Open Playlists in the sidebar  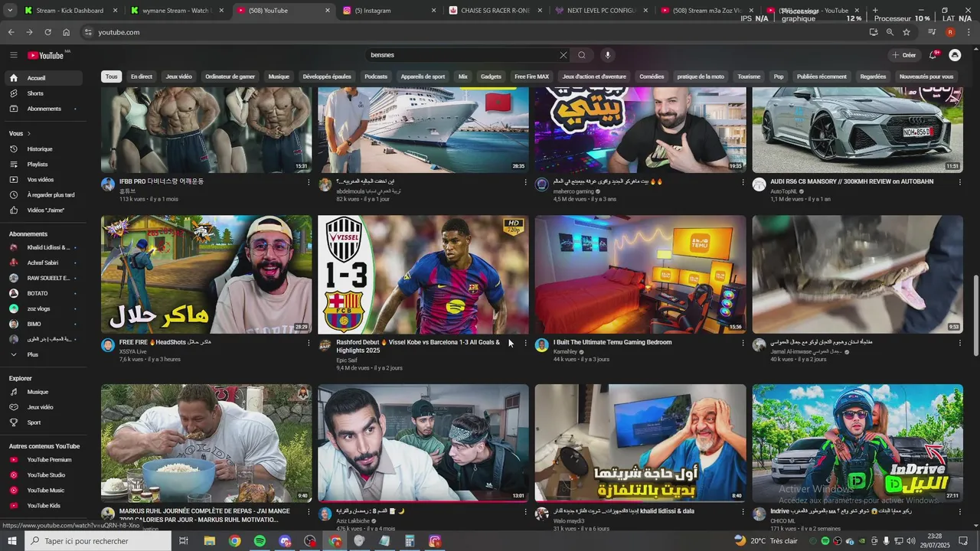pyautogui.click(x=43, y=165)
